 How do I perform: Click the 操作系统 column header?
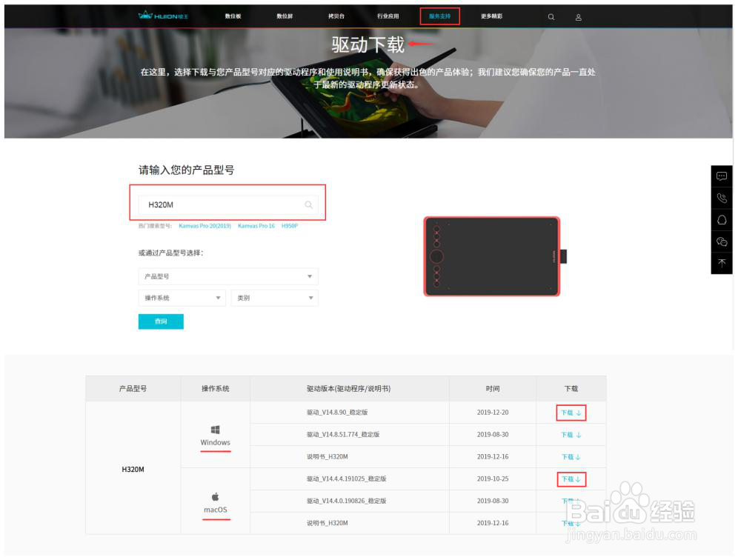215,389
